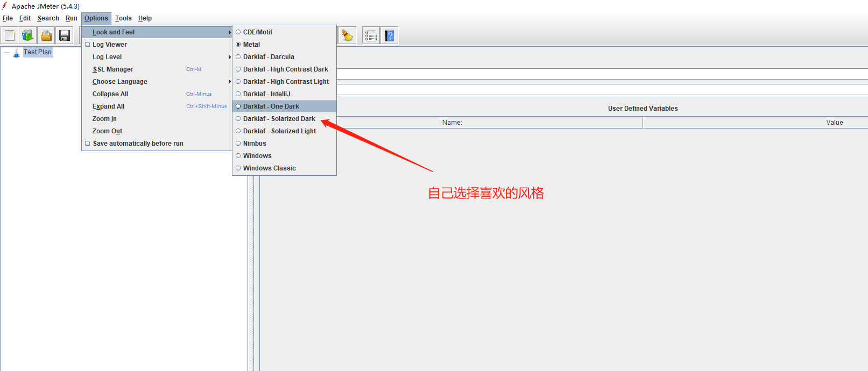Click the Open file folder icon
868x371 pixels.
46,35
